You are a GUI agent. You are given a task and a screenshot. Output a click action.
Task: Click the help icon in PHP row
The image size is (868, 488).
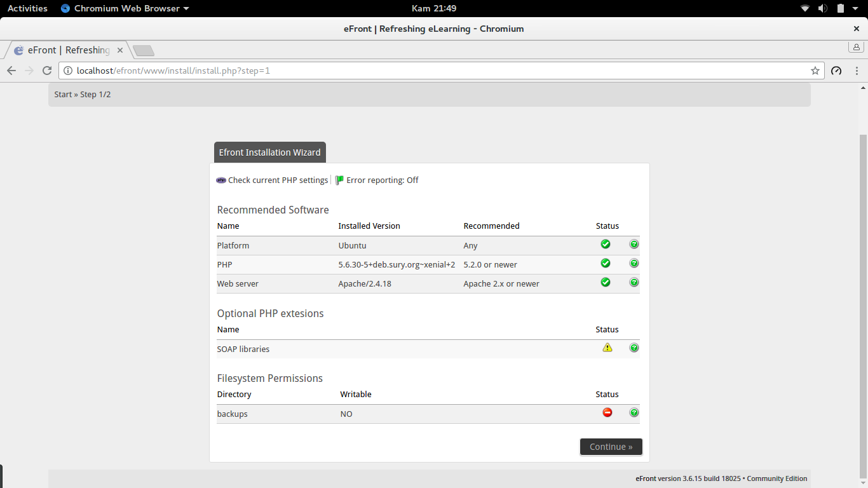634,263
